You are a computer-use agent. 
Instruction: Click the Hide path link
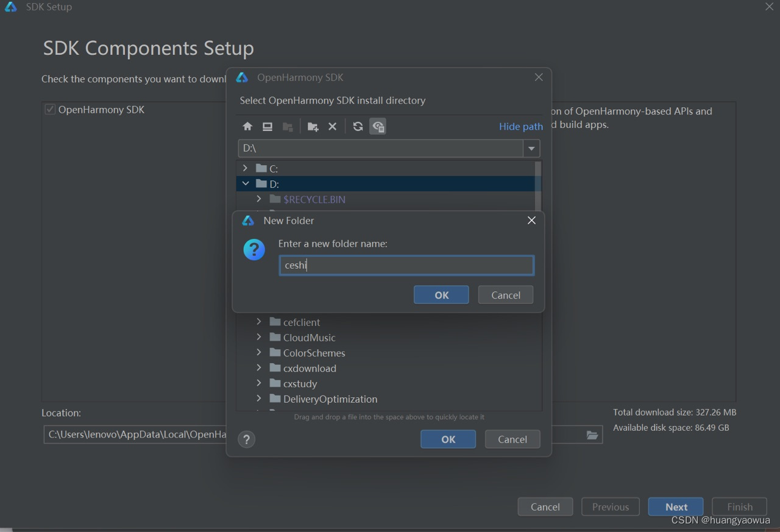pyautogui.click(x=521, y=126)
